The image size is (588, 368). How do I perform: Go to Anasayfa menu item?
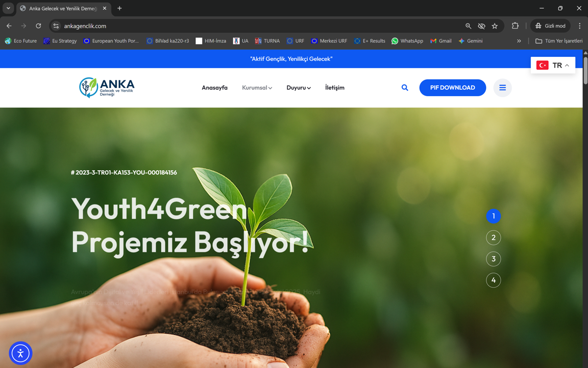click(x=215, y=88)
